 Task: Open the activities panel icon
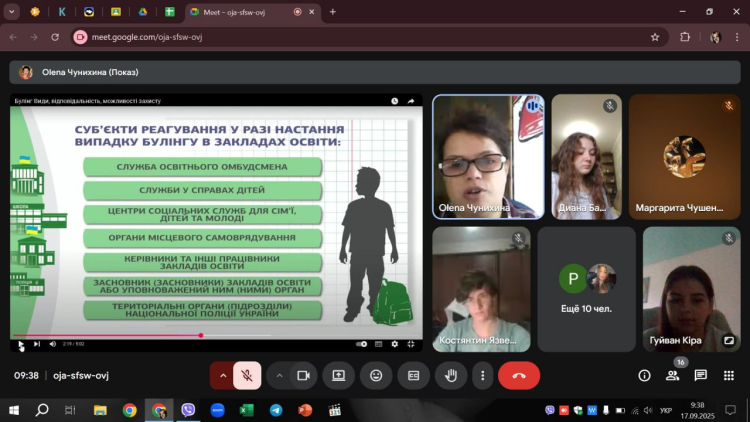[x=729, y=375]
